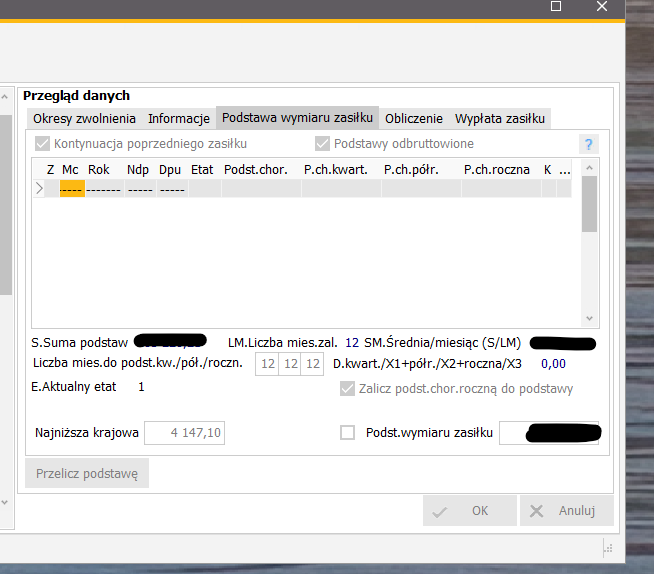Viewport: 654px width, 574px height.
Task: Go to the Obliczenie tab
Action: [414, 118]
